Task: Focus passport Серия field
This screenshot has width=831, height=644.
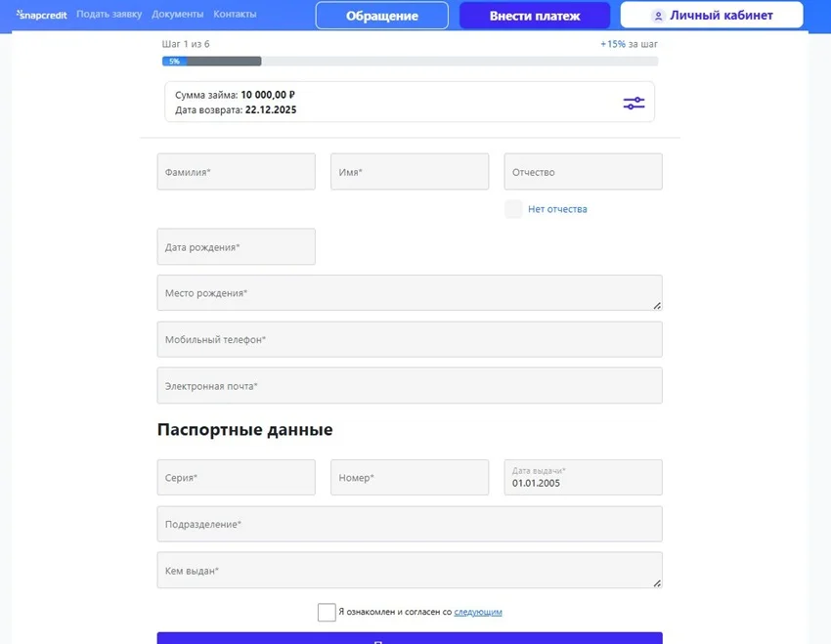Action: [x=237, y=478]
